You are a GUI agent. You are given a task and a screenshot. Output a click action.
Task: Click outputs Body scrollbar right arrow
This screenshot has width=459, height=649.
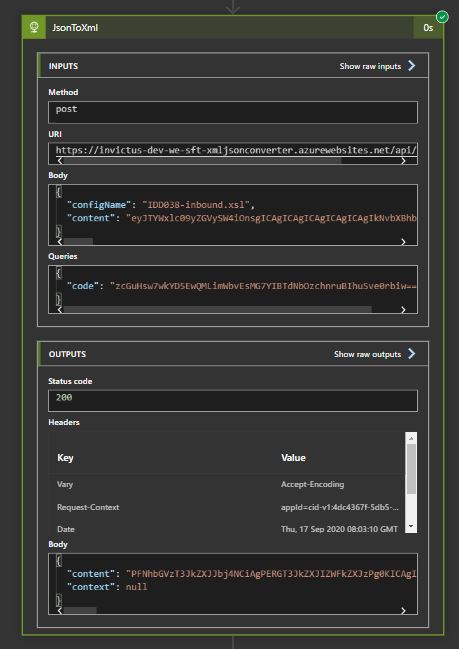coord(403,611)
